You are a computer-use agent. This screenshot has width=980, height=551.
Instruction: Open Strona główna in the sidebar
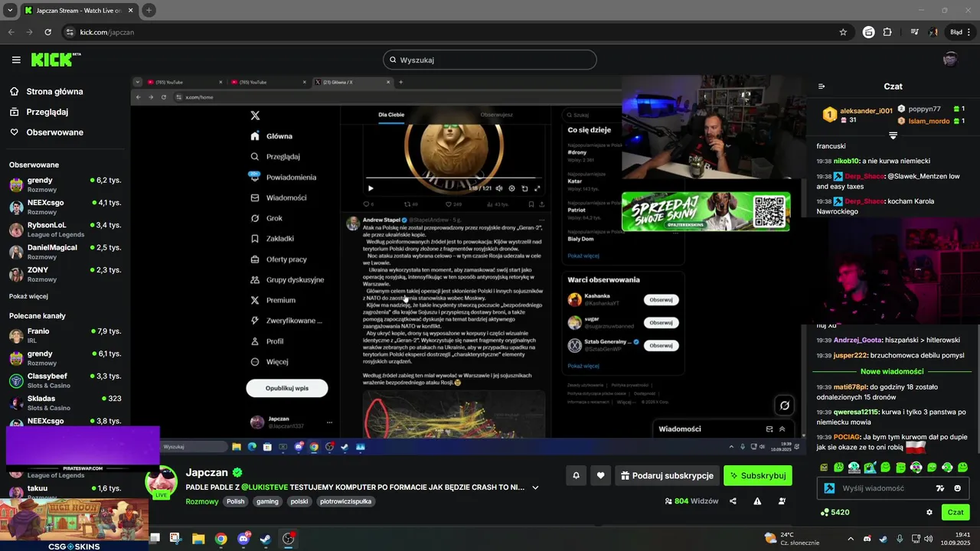click(54, 91)
